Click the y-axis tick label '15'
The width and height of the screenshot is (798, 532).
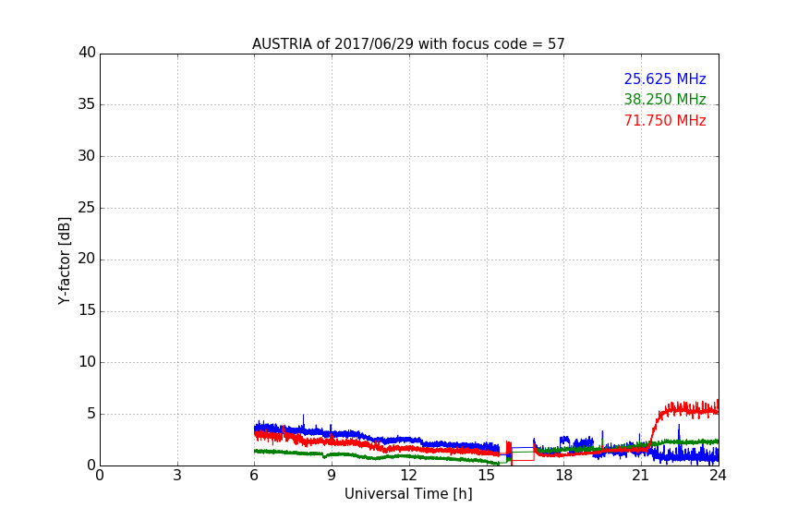click(87, 310)
